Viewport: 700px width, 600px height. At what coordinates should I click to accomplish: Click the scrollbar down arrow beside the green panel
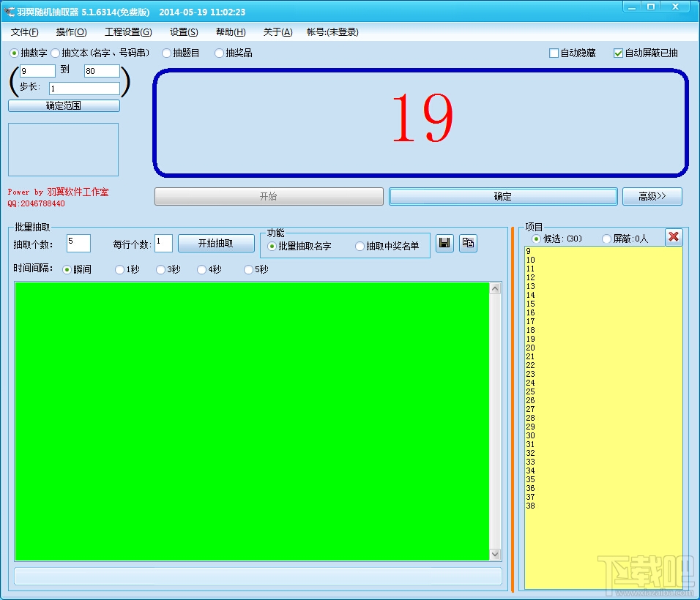click(x=495, y=554)
